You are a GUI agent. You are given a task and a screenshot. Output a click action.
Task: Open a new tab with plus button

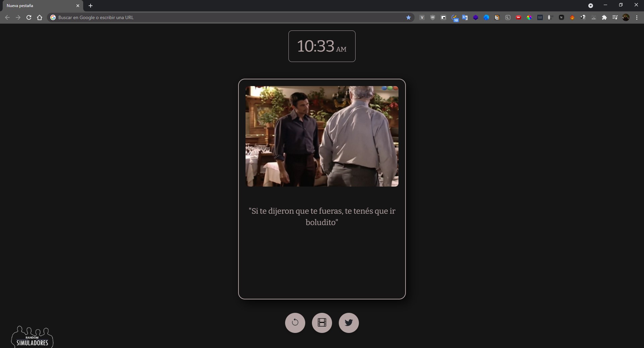(91, 6)
